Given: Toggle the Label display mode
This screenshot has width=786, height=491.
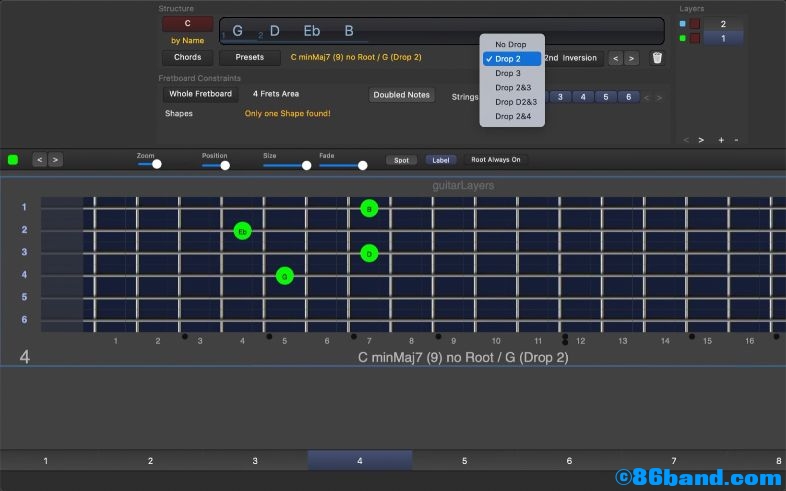Looking at the screenshot, I should [440, 160].
